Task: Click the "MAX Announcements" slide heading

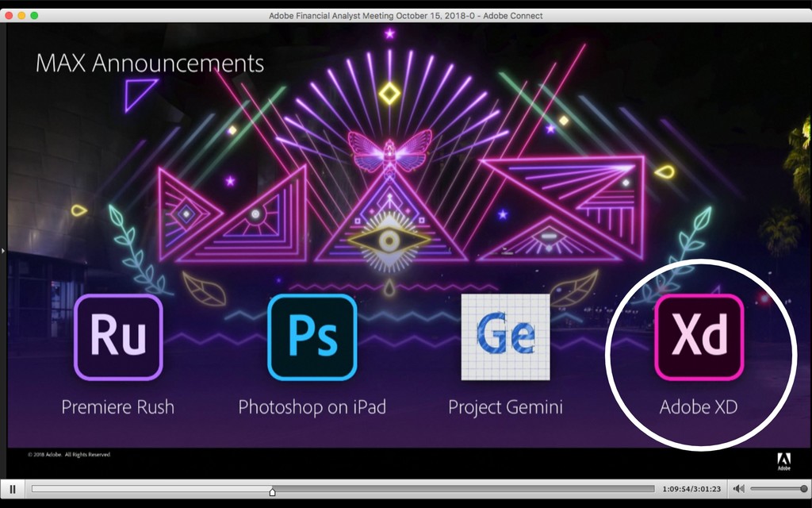Action: (x=150, y=63)
